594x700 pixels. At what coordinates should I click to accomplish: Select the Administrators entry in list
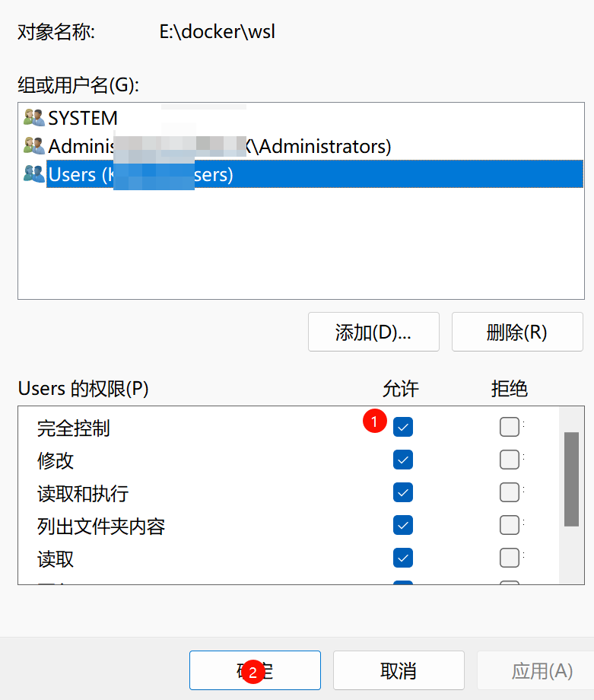(x=220, y=146)
